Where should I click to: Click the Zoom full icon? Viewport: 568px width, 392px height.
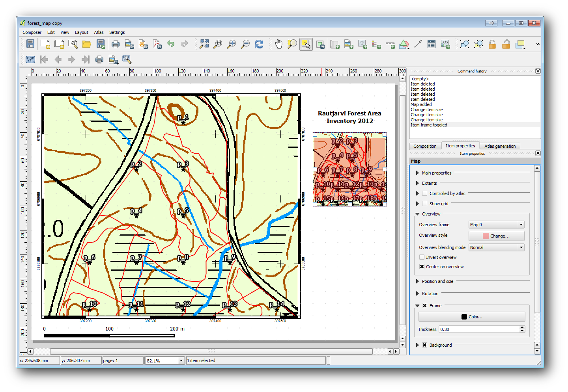204,44
